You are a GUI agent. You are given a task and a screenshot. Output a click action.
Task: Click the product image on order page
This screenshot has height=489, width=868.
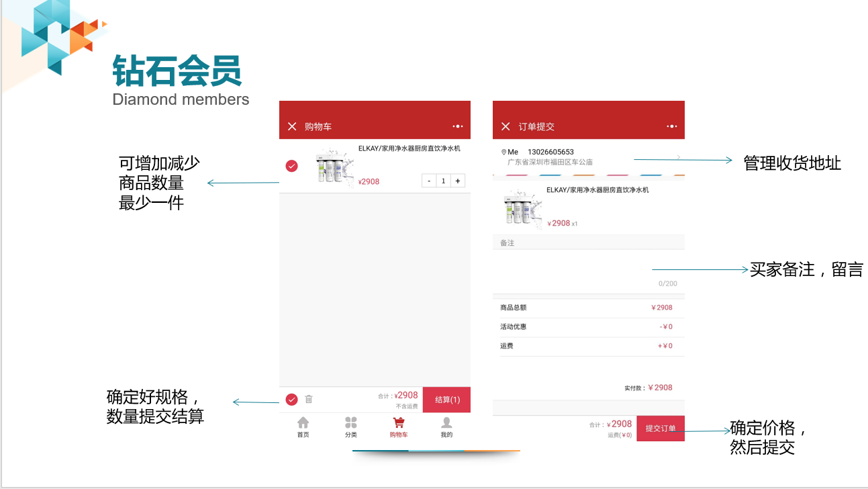(522, 208)
